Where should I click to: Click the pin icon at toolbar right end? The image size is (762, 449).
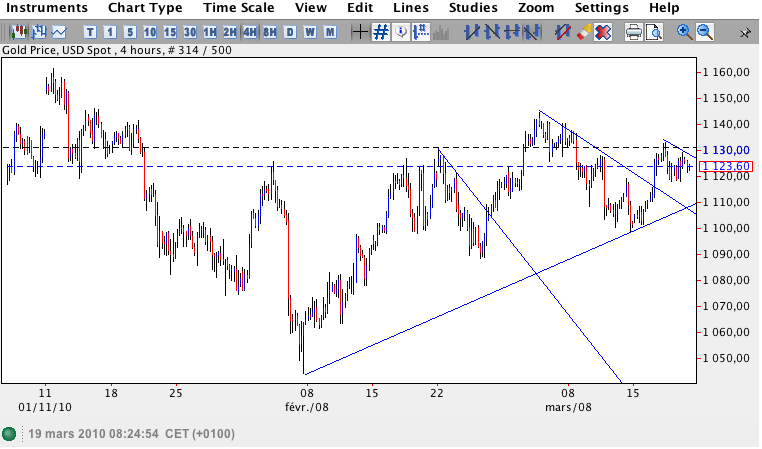[745, 32]
